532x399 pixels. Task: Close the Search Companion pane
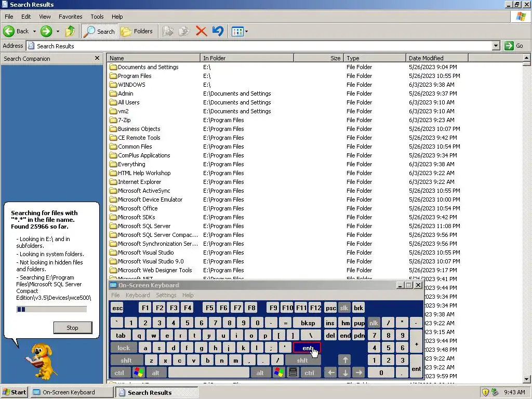coord(97,58)
